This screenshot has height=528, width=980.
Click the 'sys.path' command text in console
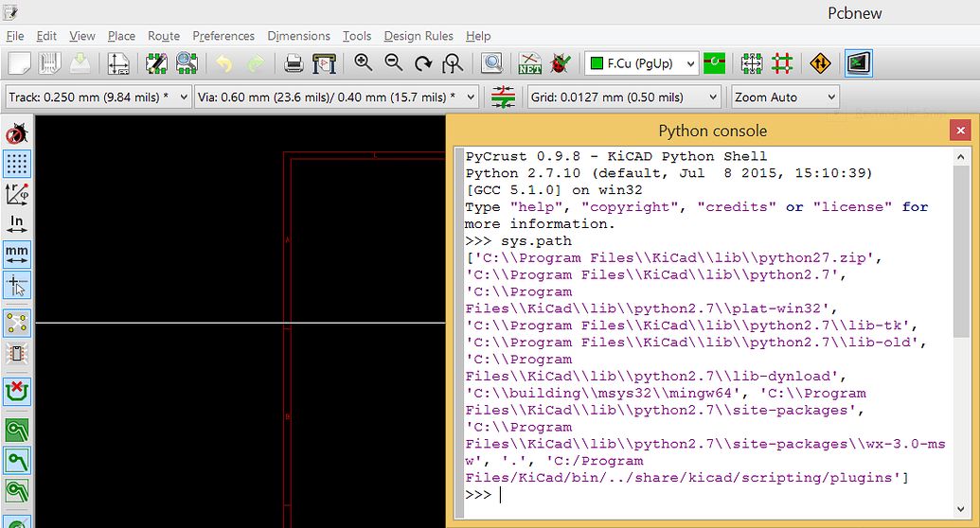(x=536, y=241)
